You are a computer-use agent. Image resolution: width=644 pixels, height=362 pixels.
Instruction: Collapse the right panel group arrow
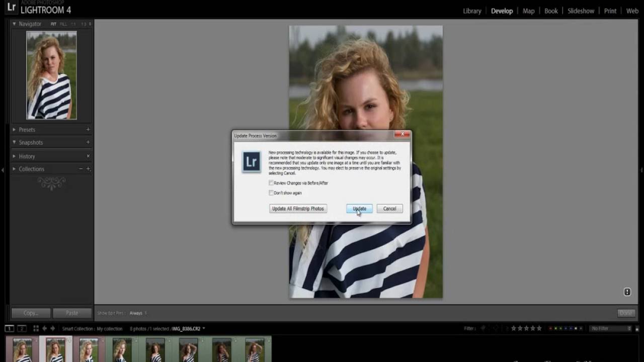click(641, 170)
